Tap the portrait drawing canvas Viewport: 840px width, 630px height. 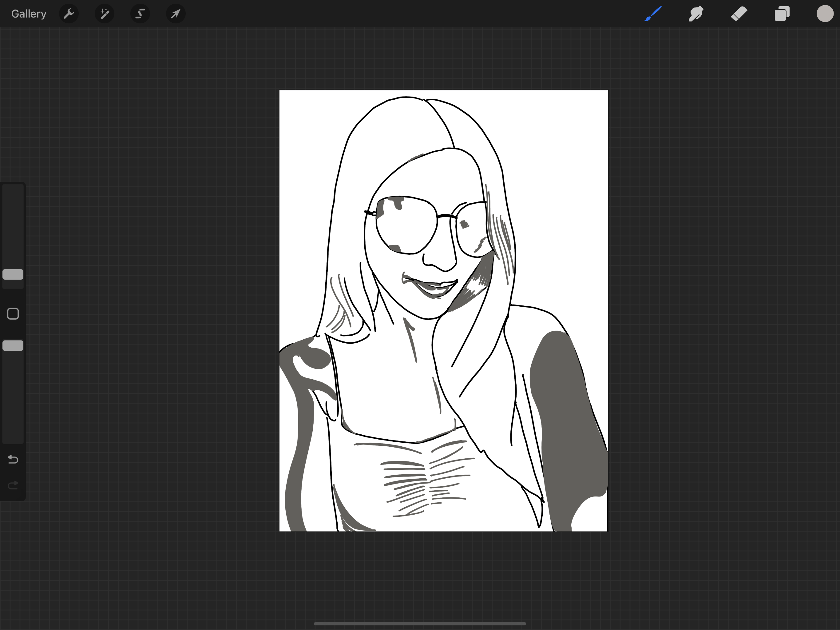444,310
